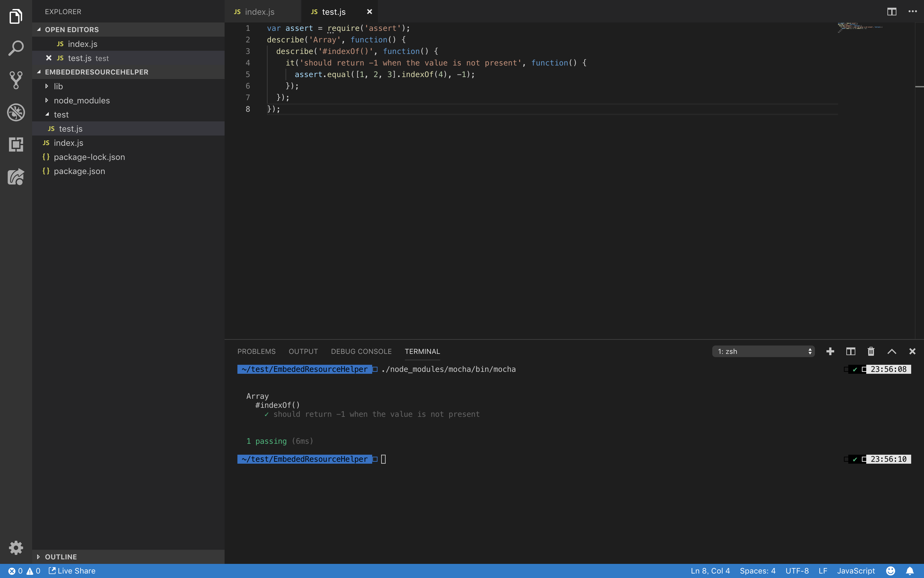This screenshot has height=578, width=924.
Task: Place cursor on line 5 assert.equal
Action: click(x=322, y=74)
